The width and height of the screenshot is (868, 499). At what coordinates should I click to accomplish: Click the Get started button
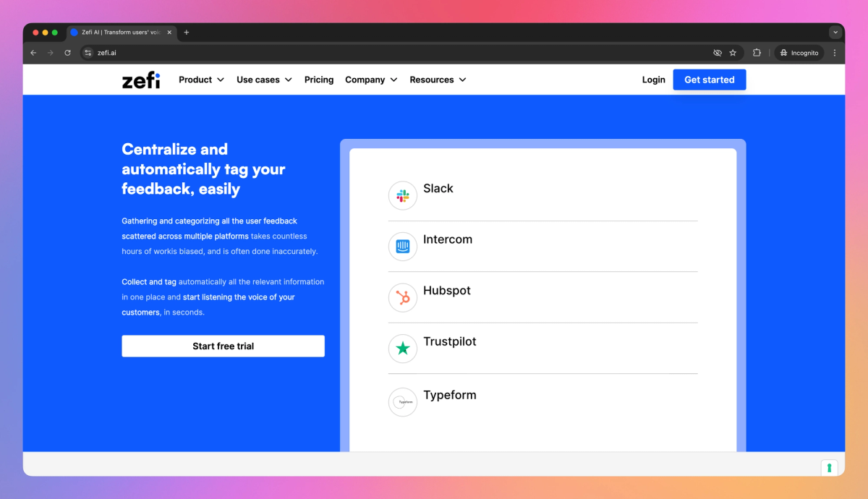pyautogui.click(x=710, y=80)
